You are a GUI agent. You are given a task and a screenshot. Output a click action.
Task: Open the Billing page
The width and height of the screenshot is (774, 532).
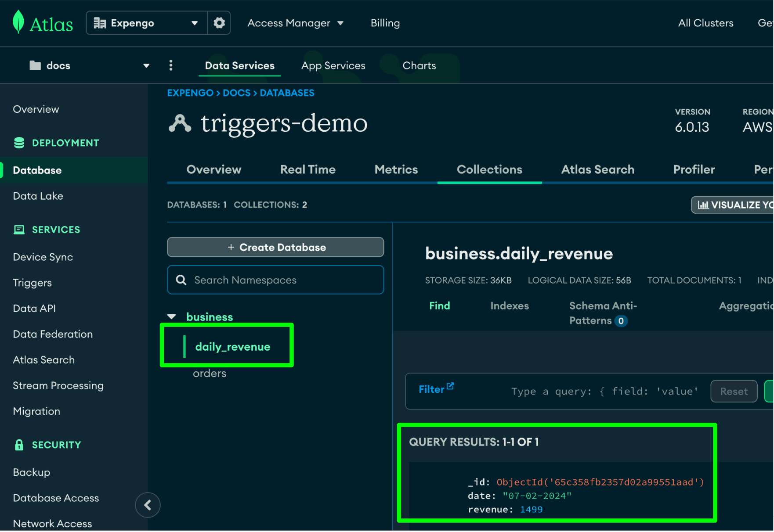coord(385,23)
